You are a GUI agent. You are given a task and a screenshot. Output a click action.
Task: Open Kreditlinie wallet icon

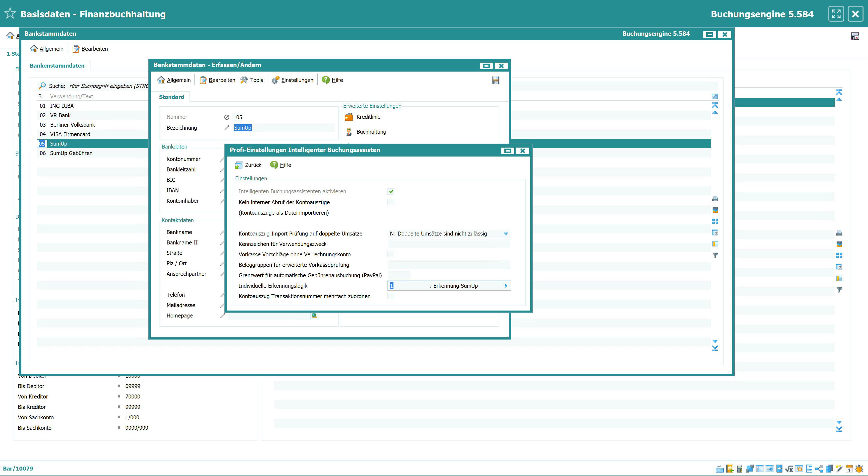pyautogui.click(x=349, y=117)
